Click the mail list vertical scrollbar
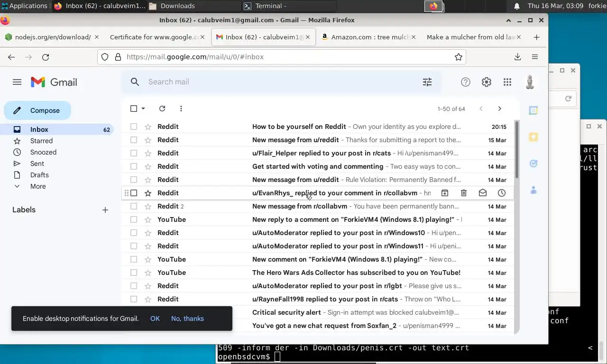 coord(517,149)
